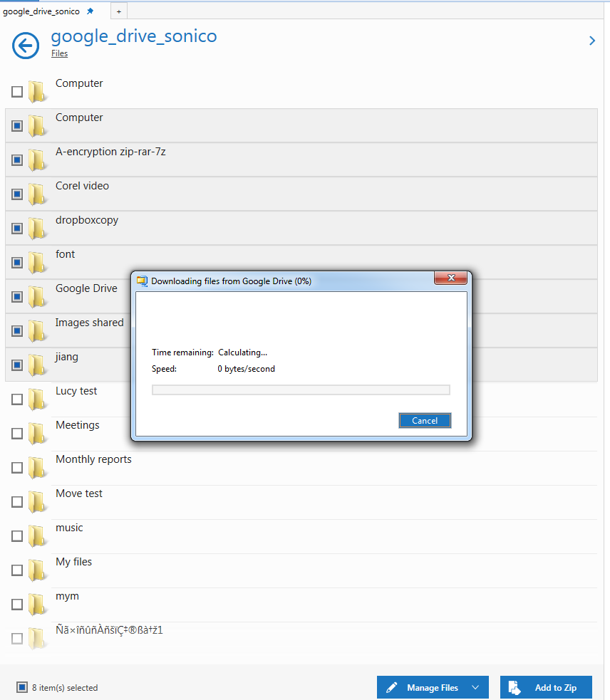Cancel the Google Drive download

pos(425,421)
